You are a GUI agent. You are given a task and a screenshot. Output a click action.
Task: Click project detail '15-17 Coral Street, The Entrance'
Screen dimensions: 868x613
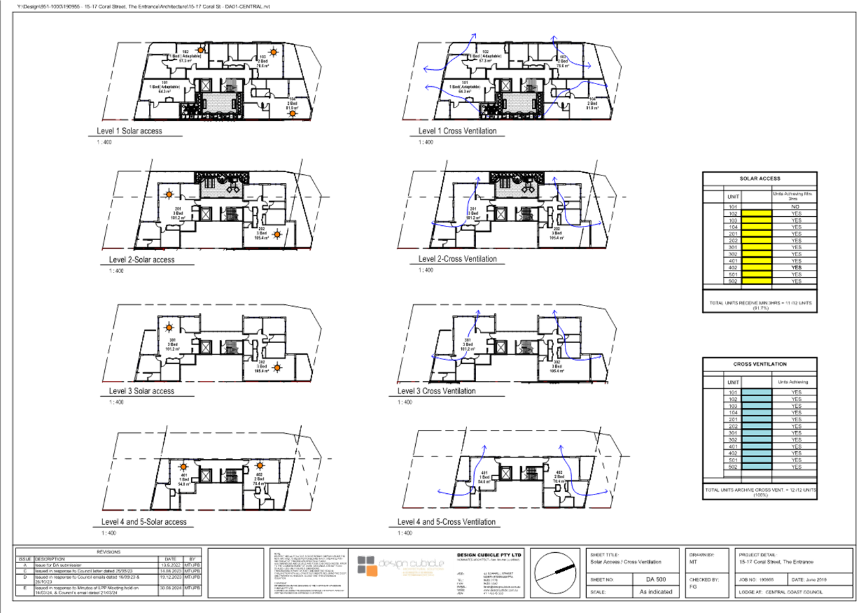click(776, 562)
